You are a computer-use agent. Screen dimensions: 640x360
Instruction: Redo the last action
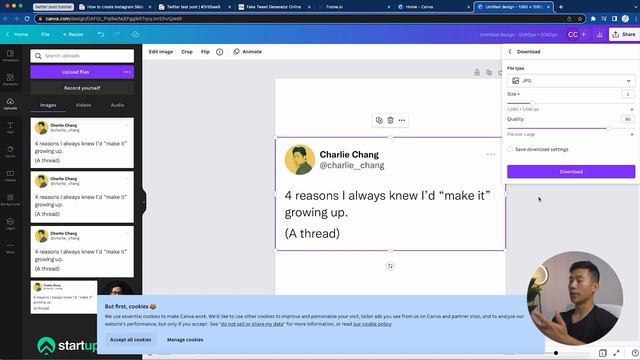(117, 35)
